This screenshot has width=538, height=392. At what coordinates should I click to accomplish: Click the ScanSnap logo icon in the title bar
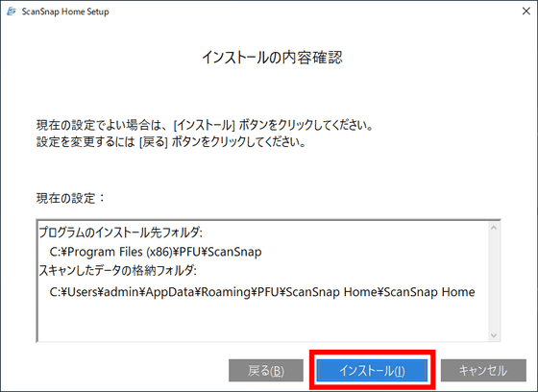coord(12,12)
